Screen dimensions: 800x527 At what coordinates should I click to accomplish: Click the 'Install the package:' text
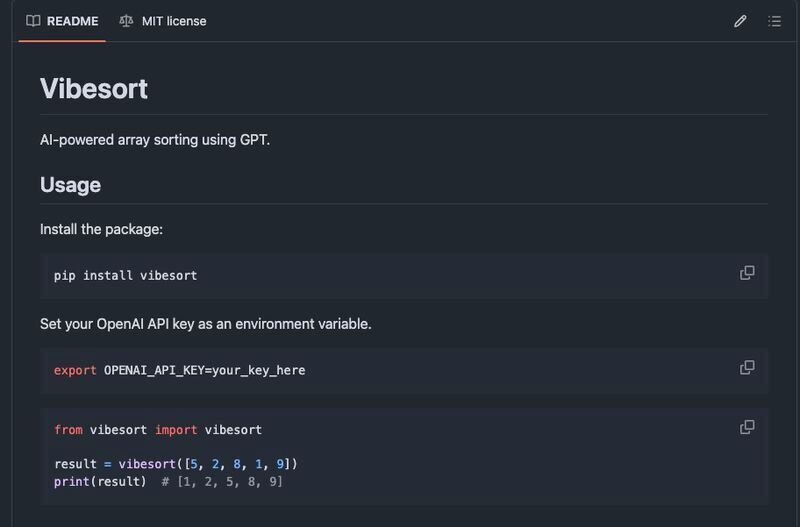click(x=102, y=229)
